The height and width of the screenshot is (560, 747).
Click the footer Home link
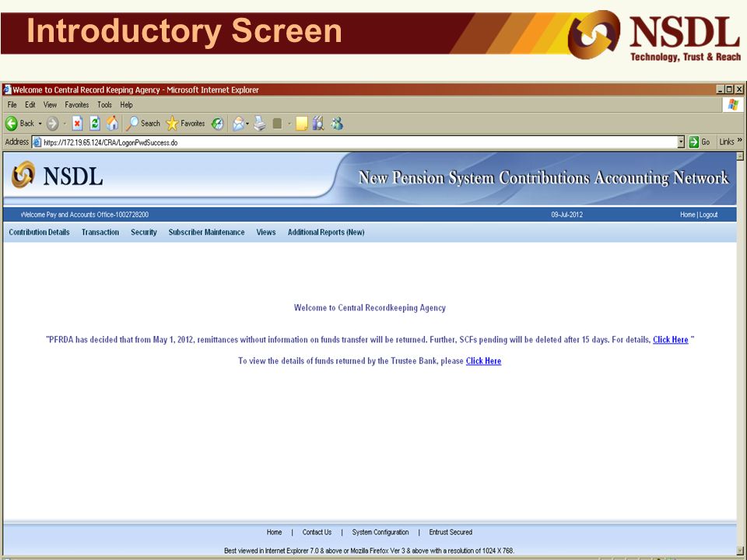click(274, 532)
